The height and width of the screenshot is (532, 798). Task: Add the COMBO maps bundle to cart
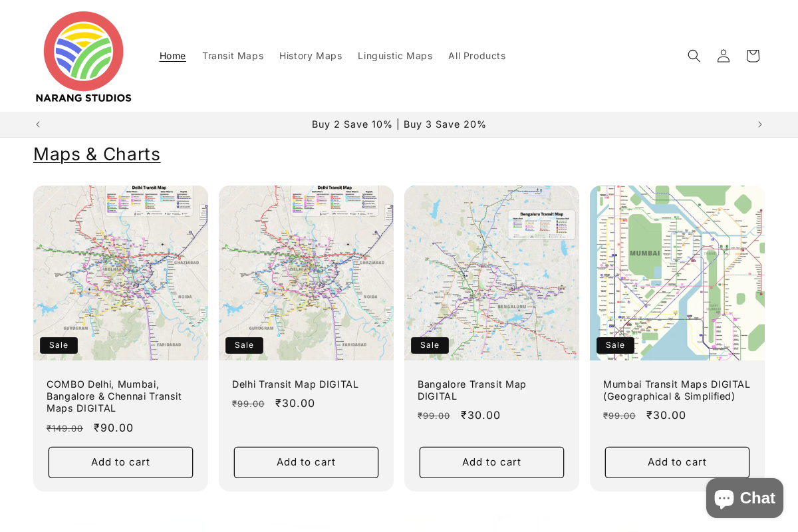point(120,462)
